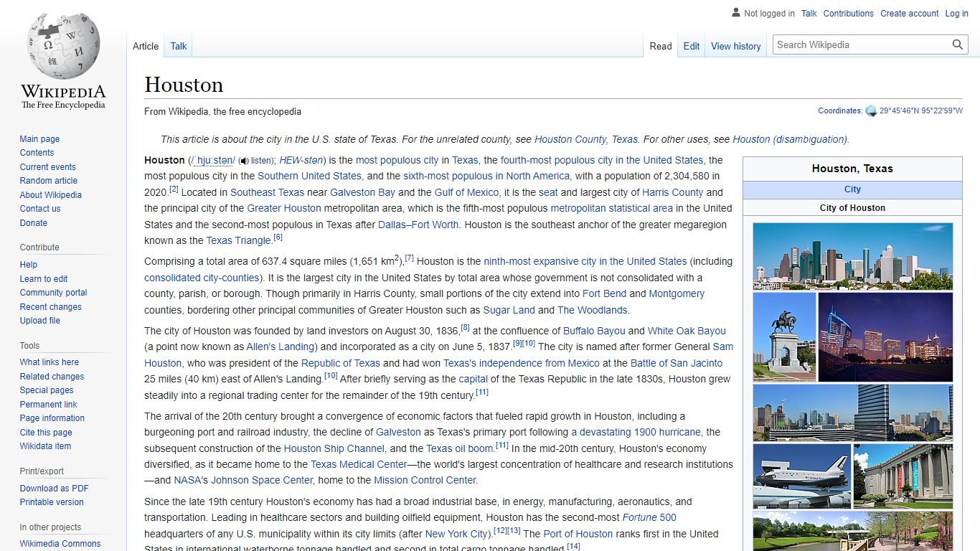Open Wikidata item link

click(45, 446)
